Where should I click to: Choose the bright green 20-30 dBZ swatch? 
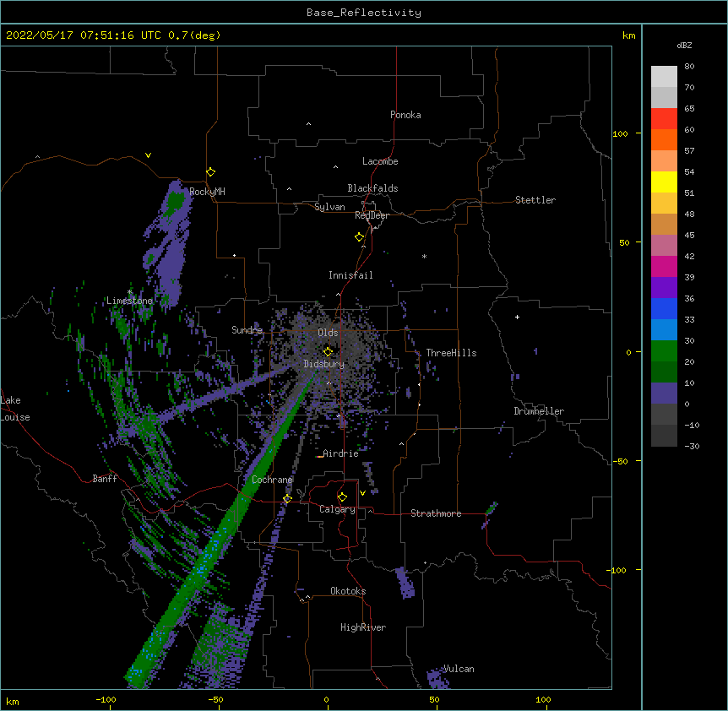coord(664,351)
